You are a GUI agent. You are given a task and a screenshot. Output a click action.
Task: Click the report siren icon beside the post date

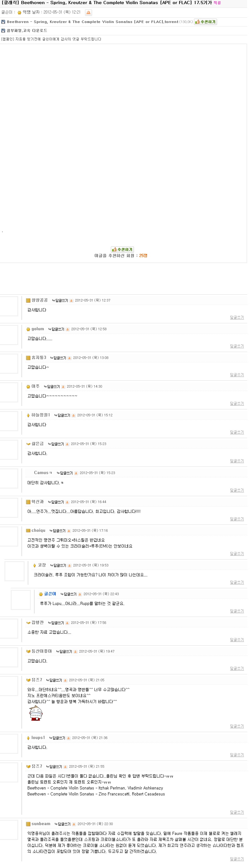(88, 13)
